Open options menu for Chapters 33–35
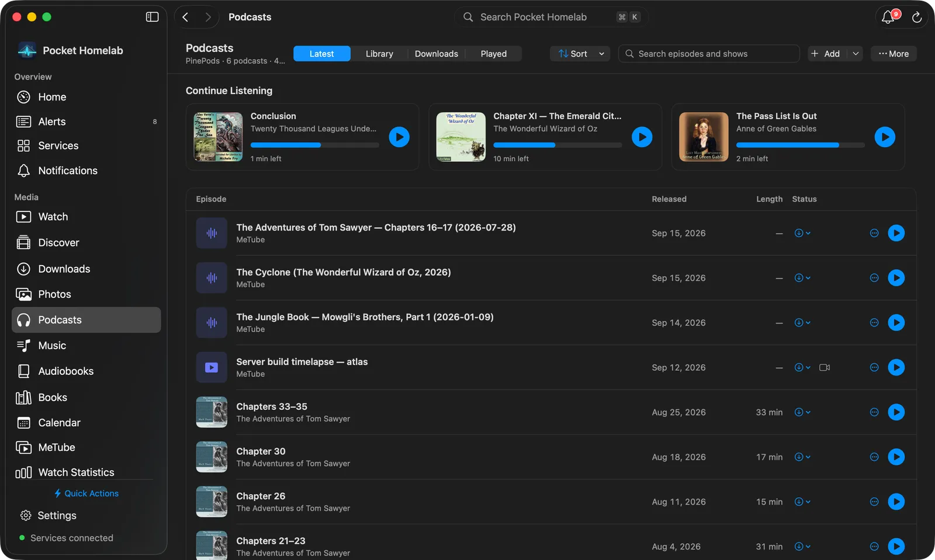Image resolution: width=935 pixels, height=560 pixels. coord(874,412)
